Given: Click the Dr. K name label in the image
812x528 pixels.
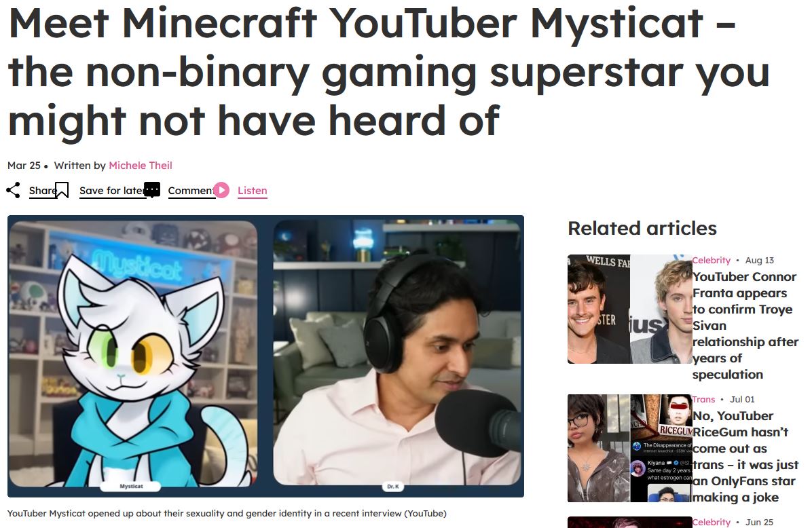Looking at the screenshot, I should pyautogui.click(x=393, y=486).
